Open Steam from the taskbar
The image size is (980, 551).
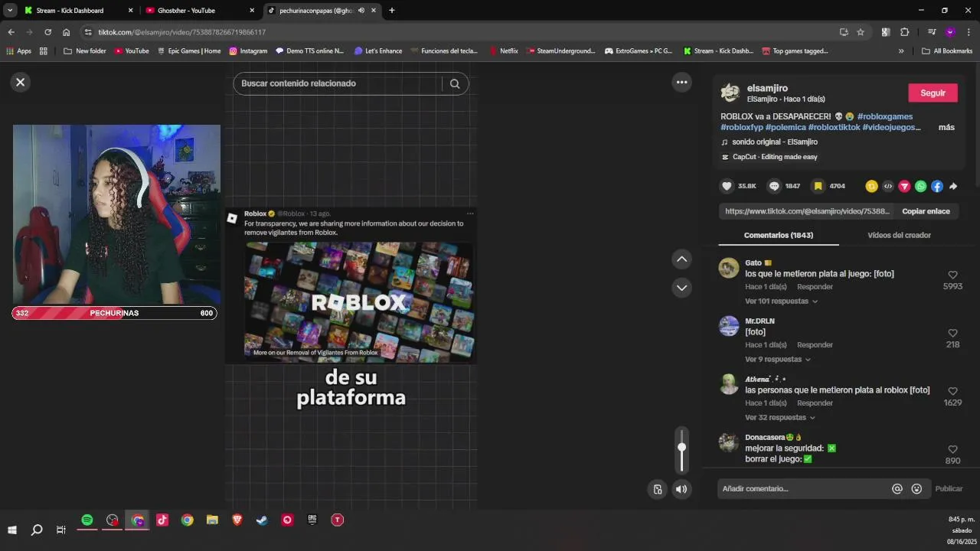pos(262,520)
